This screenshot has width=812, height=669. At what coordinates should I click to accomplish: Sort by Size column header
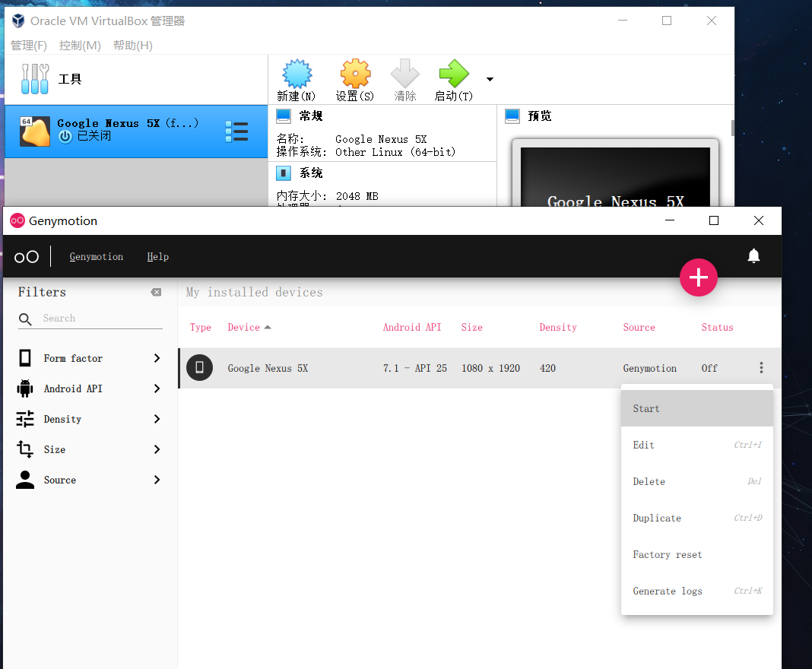tap(472, 327)
